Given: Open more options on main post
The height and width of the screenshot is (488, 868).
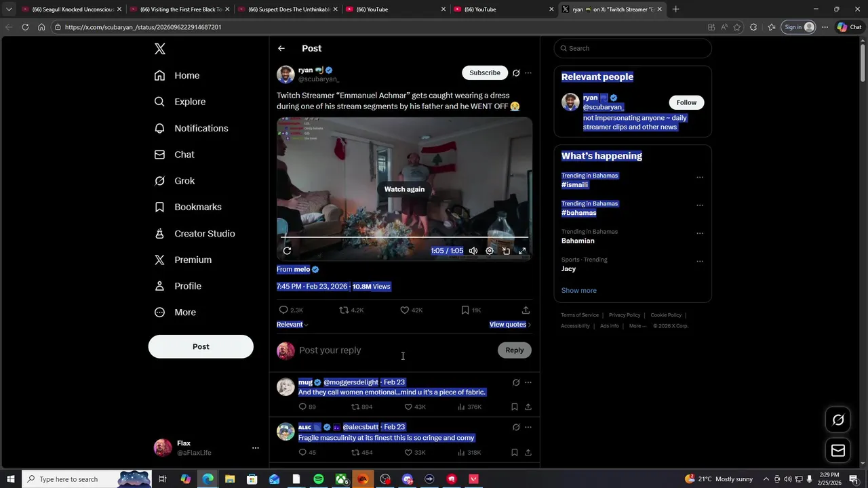Looking at the screenshot, I should (x=528, y=73).
